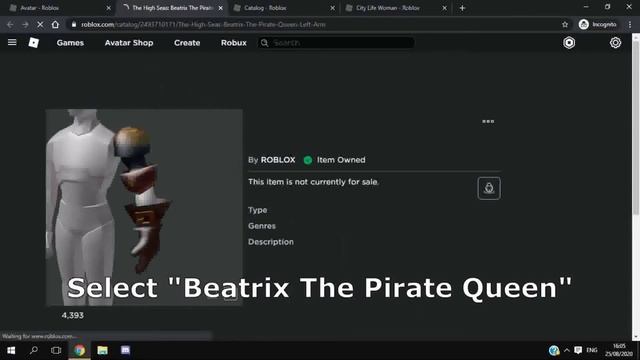Open the Robux balance icon

pyautogui.click(x=569, y=43)
